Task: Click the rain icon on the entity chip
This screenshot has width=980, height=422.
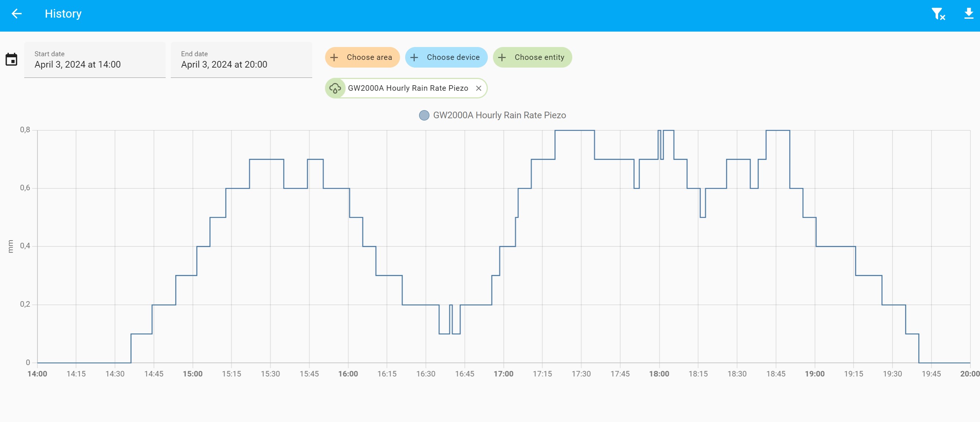Action: tap(335, 88)
